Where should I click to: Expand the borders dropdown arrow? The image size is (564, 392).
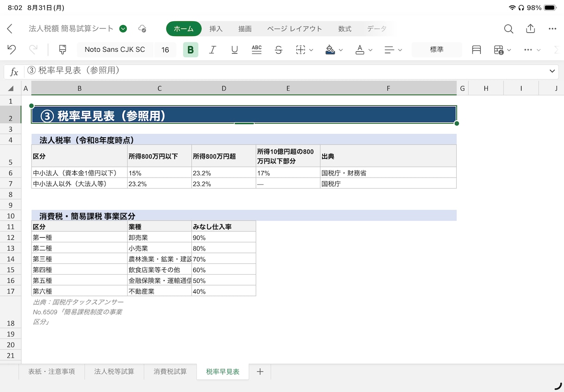[312, 50]
